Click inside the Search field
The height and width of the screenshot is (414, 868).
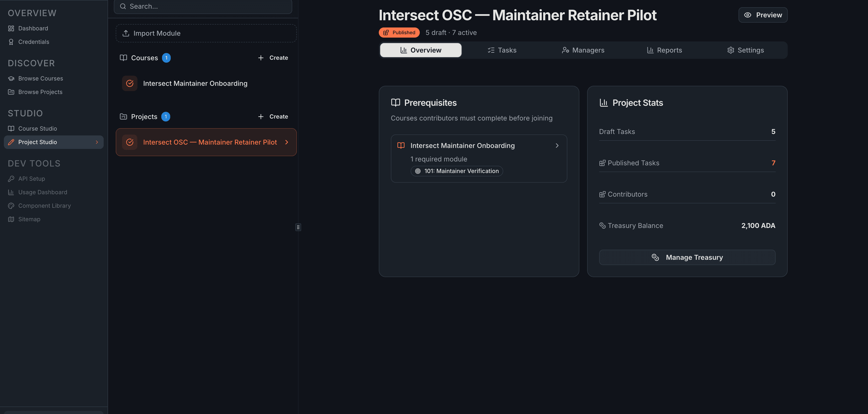pyautogui.click(x=202, y=6)
